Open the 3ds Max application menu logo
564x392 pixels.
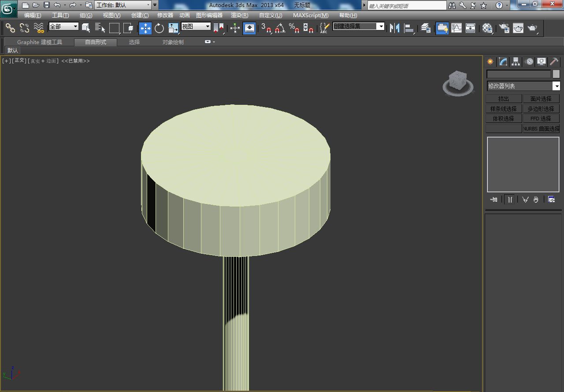point(8,8)
